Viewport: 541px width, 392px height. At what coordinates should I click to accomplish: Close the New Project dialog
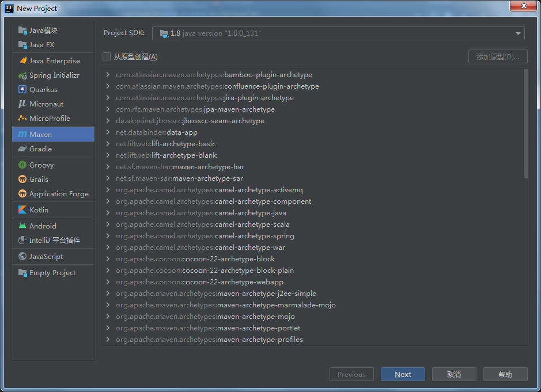523,6
